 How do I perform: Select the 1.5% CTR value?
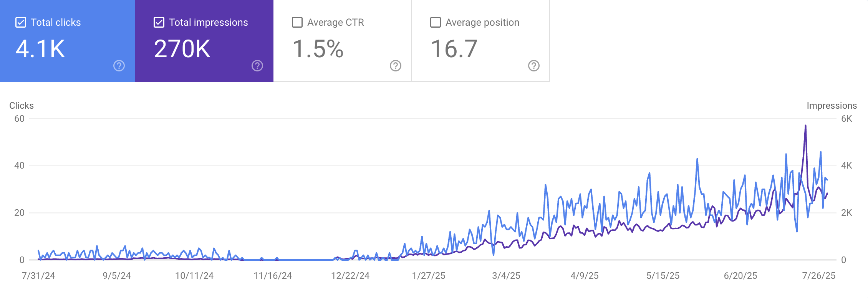click(x=318, y=49)
